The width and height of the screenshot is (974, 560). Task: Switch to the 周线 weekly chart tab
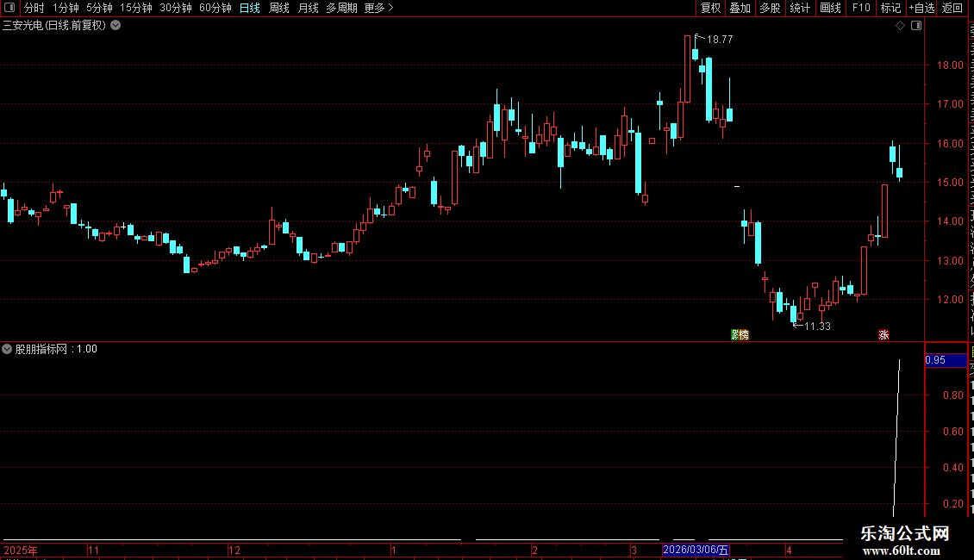pyautogui.click(x=279, y=8)
